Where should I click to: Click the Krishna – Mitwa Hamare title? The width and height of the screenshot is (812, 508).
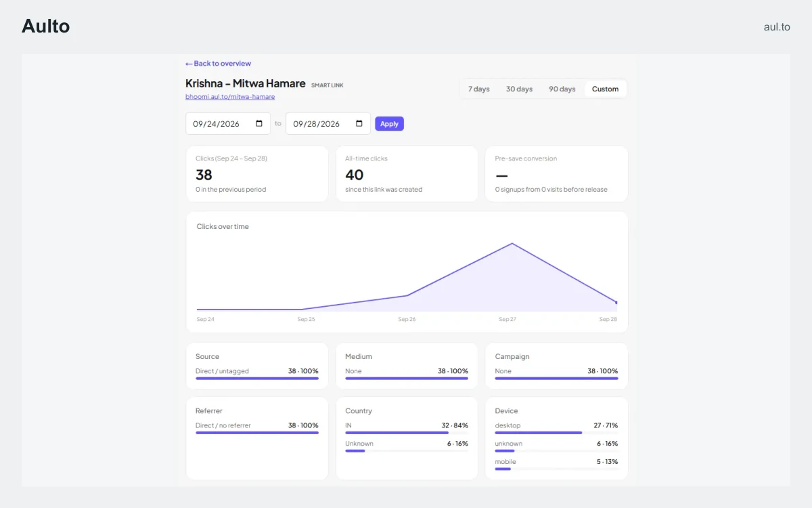click(x=246, y=83)
